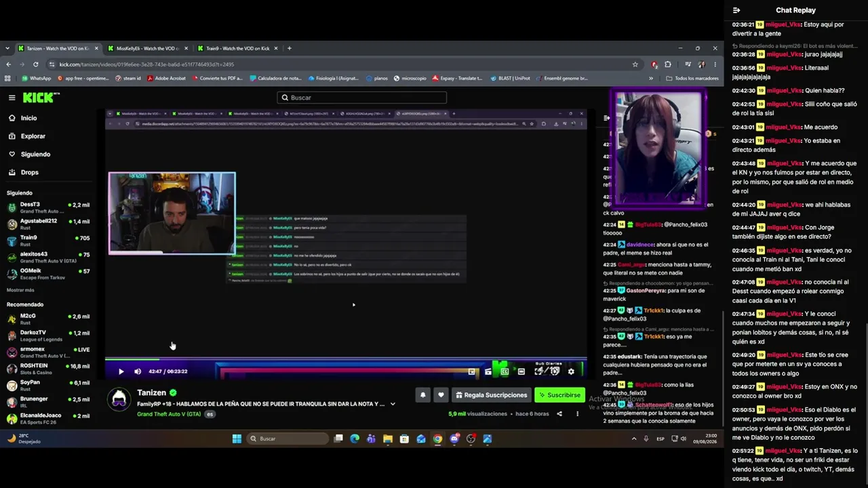Expand Mostrar más followed channels
The image size is (868, 488).
pyautogui.click(x=20, y=290)
